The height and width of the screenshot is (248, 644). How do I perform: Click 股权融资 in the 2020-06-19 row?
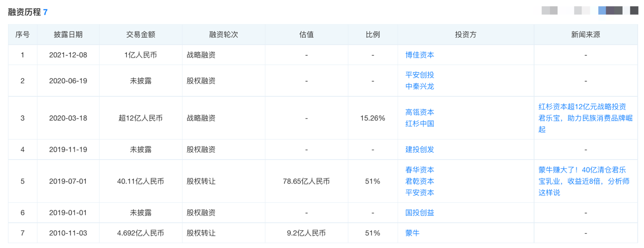point(201,81)
